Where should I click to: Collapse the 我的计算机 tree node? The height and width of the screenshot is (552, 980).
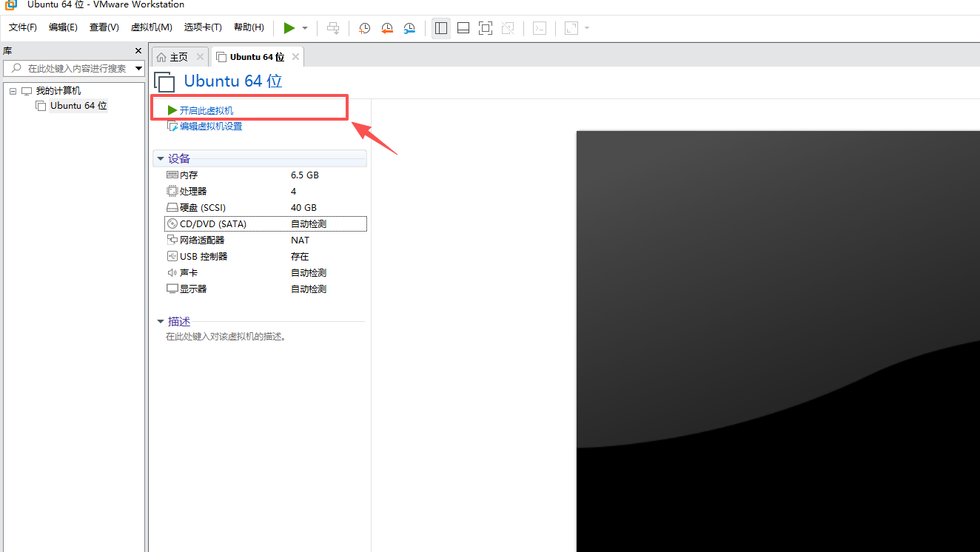tap(13, 91)
